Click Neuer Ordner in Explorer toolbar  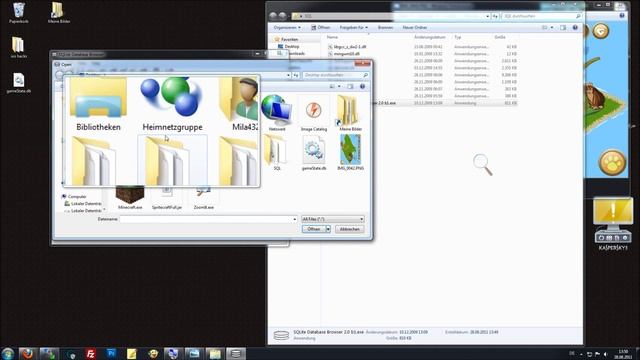(x=415, y=27)
